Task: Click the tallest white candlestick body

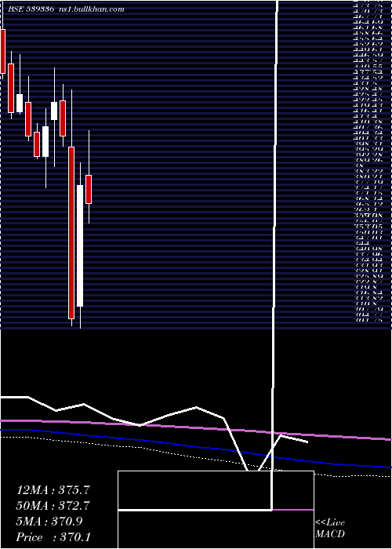Action: pos(80,245)
